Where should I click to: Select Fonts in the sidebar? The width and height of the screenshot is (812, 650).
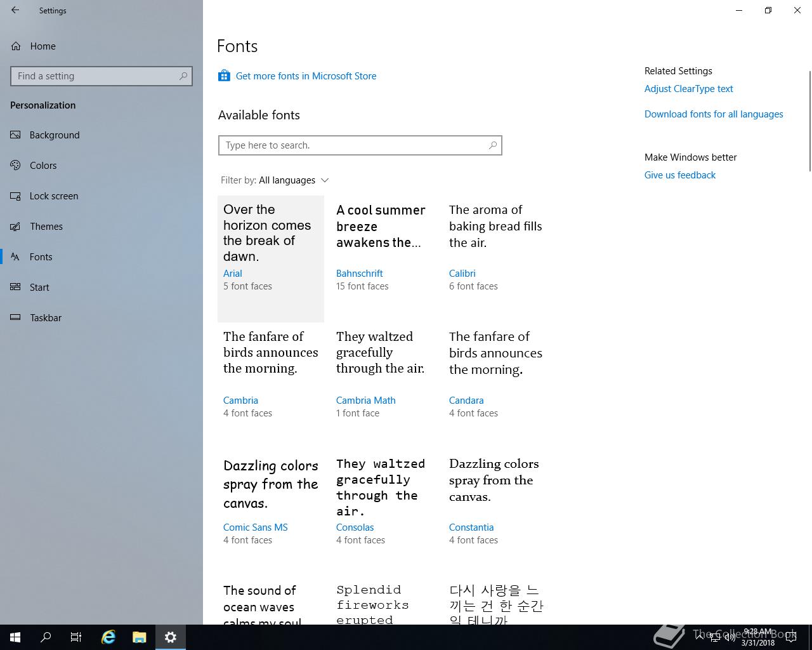point(101,256)
